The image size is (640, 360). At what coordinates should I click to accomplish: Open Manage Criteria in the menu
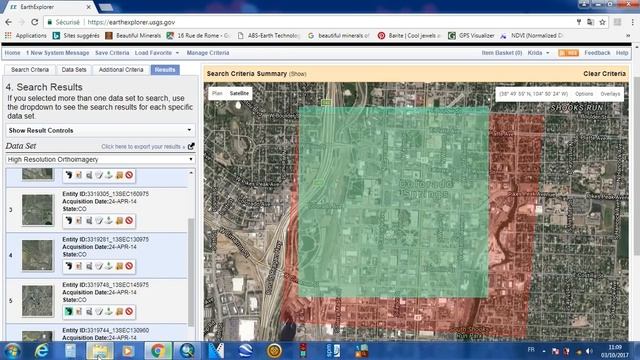tap(208, 53)
